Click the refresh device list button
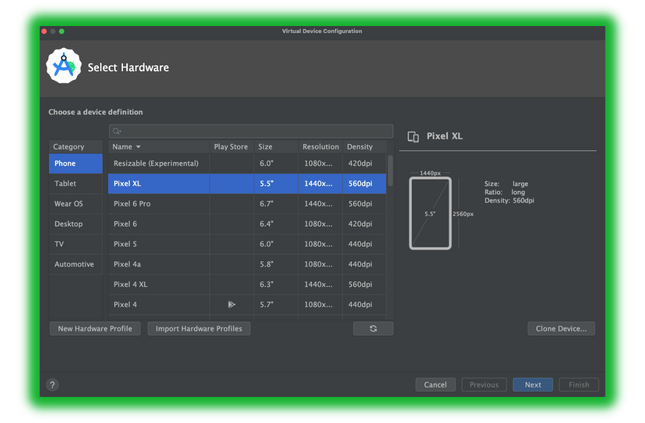 tap(373, 328)
